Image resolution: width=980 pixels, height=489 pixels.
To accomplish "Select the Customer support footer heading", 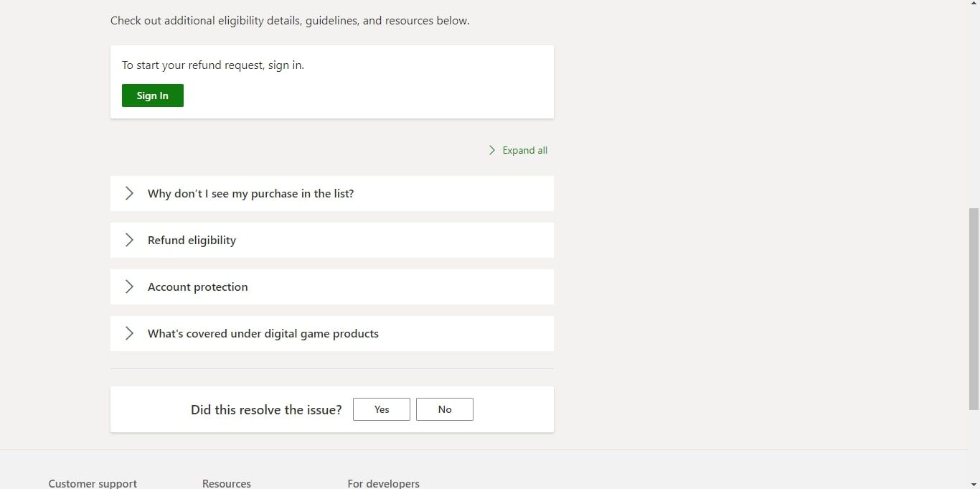I will pos(93,483).
